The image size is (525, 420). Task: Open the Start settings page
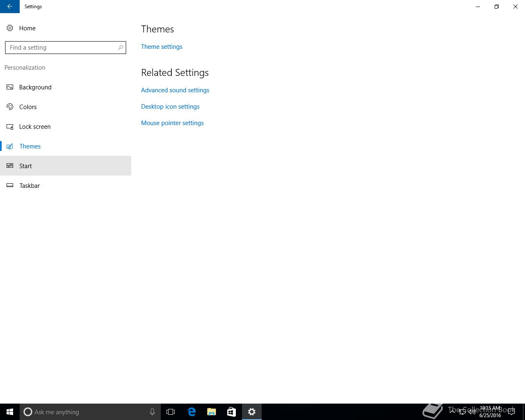coord(66,166)
